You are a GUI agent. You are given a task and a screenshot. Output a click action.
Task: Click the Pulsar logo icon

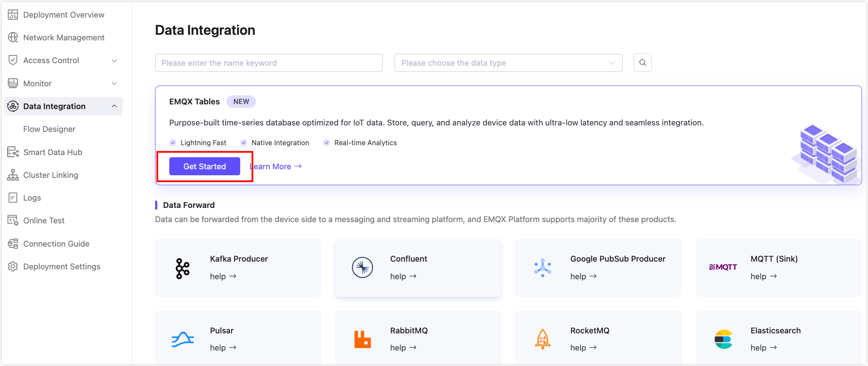[183, 339]
